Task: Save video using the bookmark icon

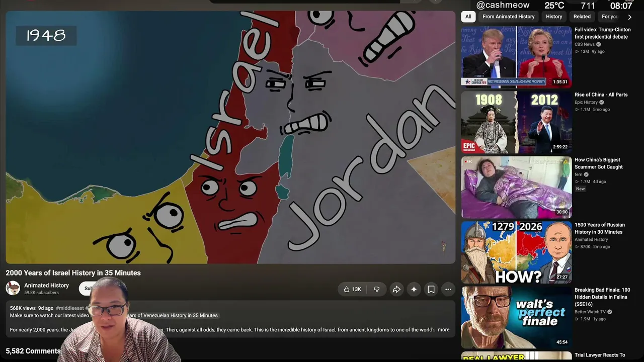Action: pyautogui.click(x=431, y=289)
